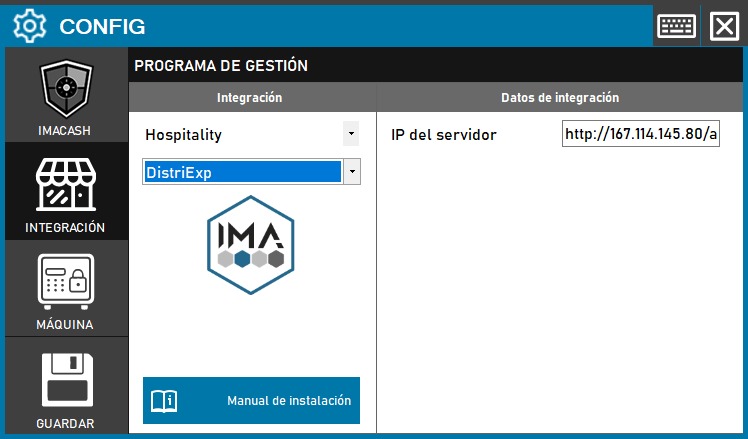Viewport: 748px width, 439px height.
Task: Focus the IP del servidor input field
Action: pyautogui.click(x=640, y=134)
